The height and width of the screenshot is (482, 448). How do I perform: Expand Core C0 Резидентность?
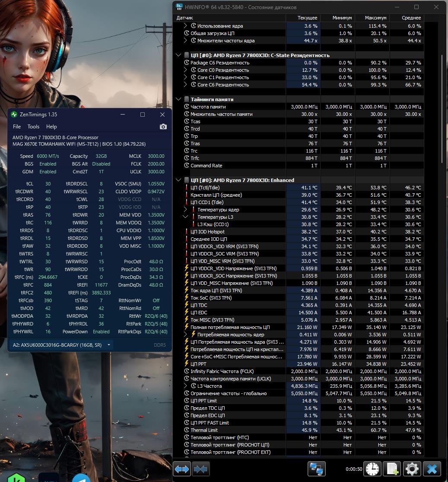pyautogui.click(x=185, y=70)
